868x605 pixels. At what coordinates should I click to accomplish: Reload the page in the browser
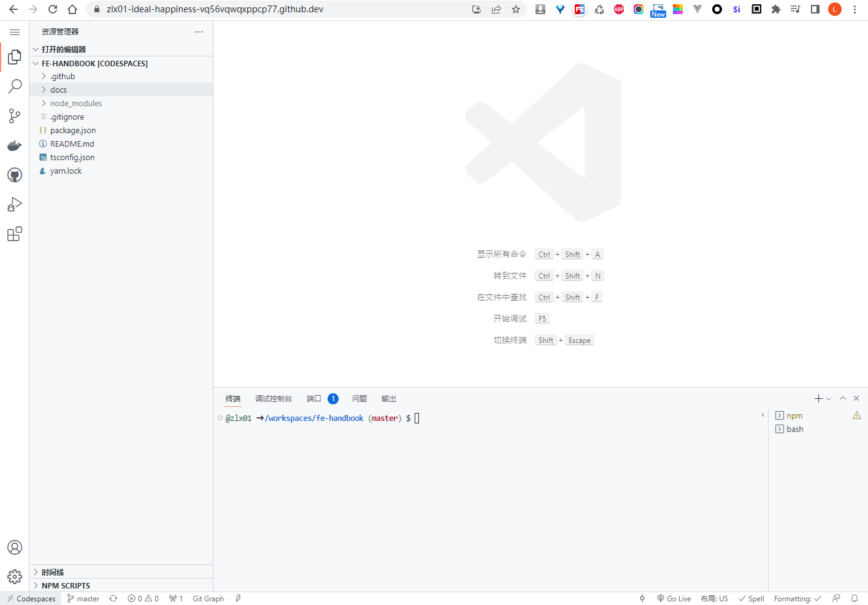point(53,9)
